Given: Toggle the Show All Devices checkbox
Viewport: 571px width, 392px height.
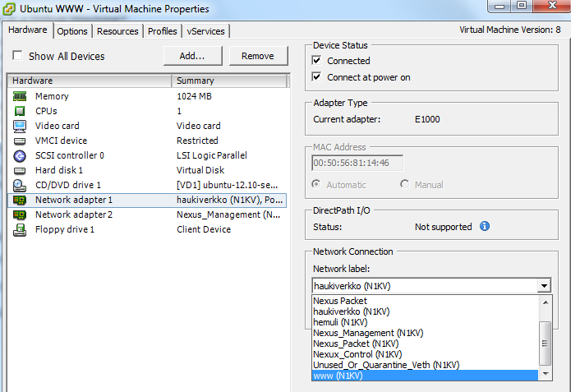Looking at the screenshot, I should (17, 55).
